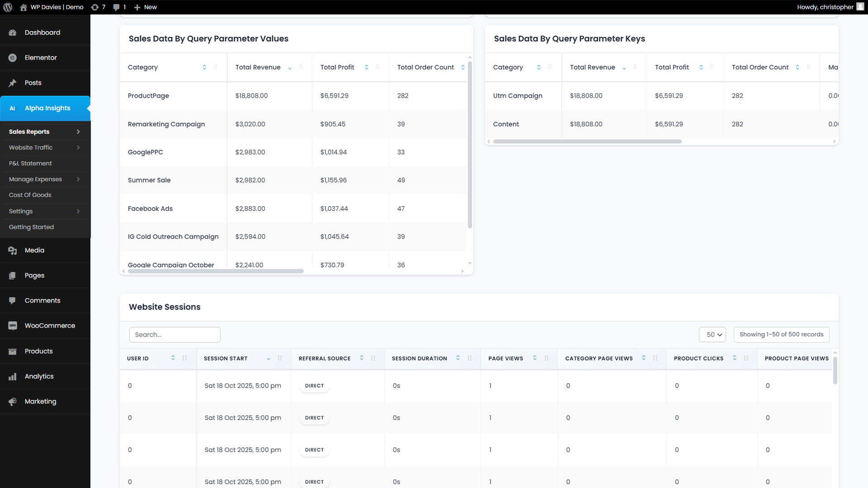Click the New button in admin bar
This screenshot has height=488, width=868.
click(146, 7)
